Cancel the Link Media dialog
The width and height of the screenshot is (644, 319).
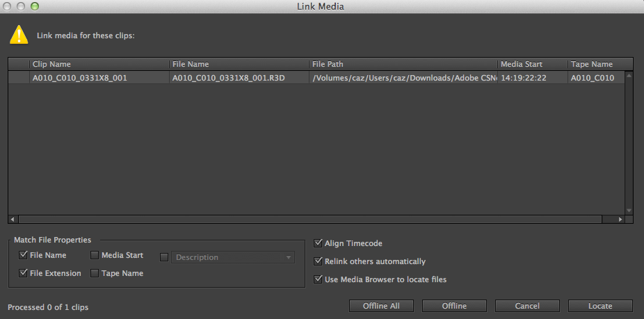pyautogui.click(x=526, y=306)
